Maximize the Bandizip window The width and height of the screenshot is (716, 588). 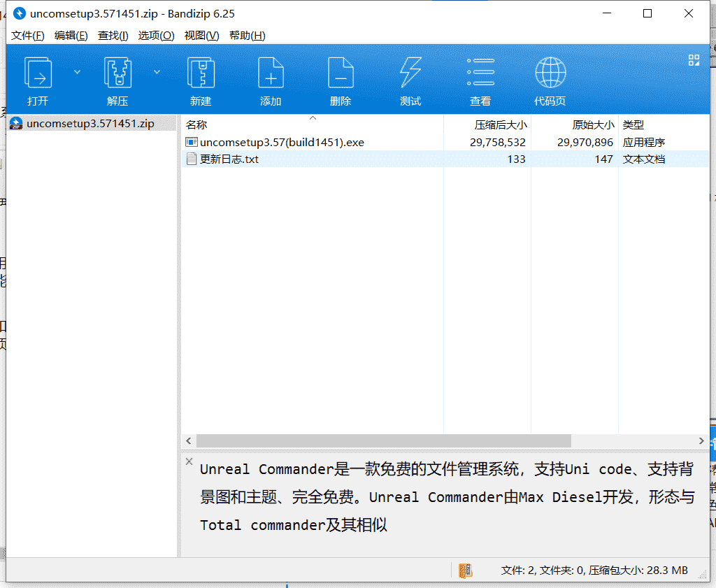(647, 13)
